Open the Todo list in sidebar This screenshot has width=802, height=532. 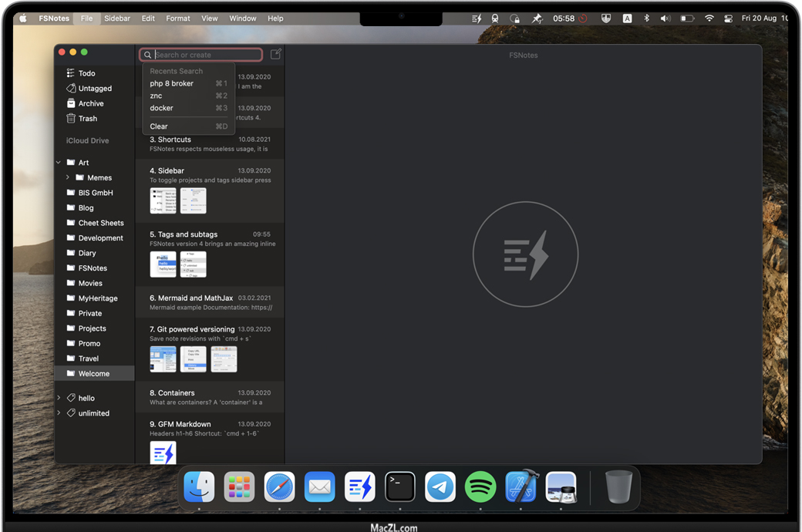(x=86, y=73)
